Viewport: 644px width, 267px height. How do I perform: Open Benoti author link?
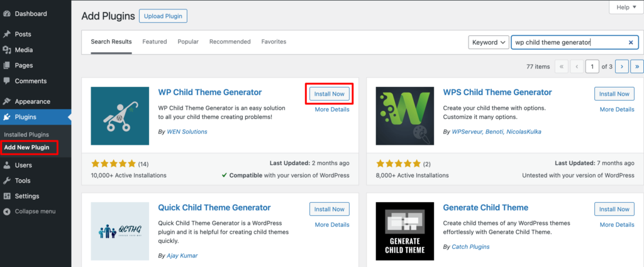(x=493, y=132)
